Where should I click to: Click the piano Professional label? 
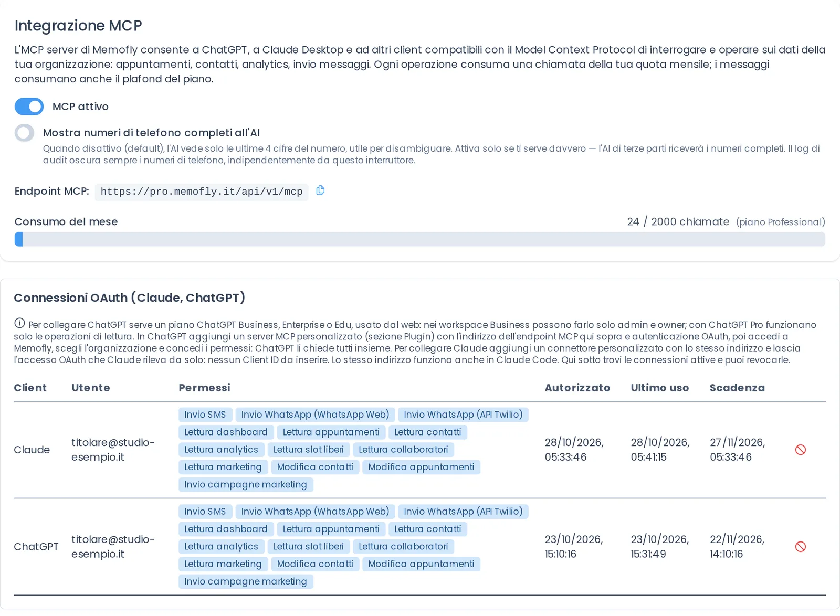[781, 222]
